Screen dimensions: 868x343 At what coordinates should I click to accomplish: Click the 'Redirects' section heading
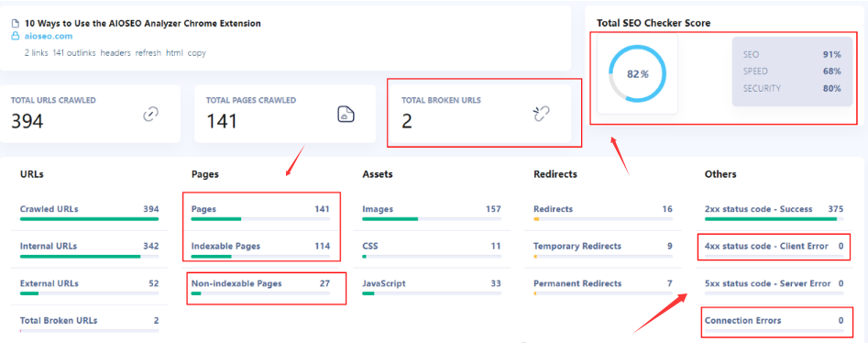coord(555,174)
